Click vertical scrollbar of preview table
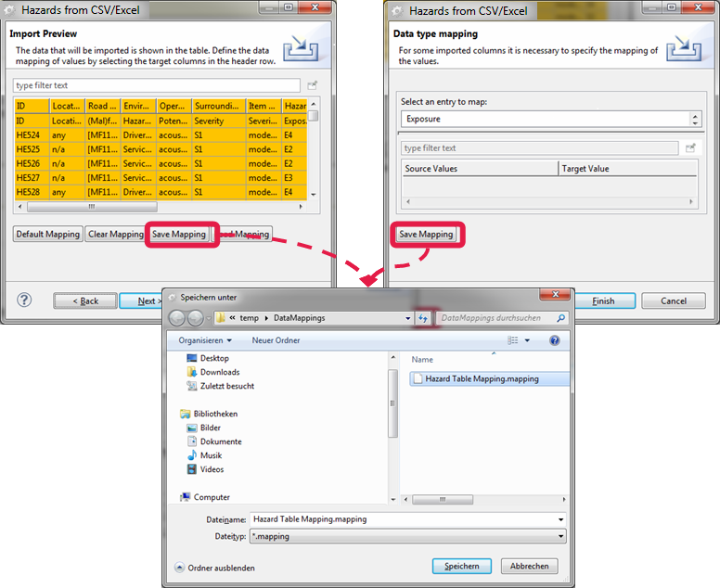Viewport: 720px width, 588px height. [x=314, y=115]
